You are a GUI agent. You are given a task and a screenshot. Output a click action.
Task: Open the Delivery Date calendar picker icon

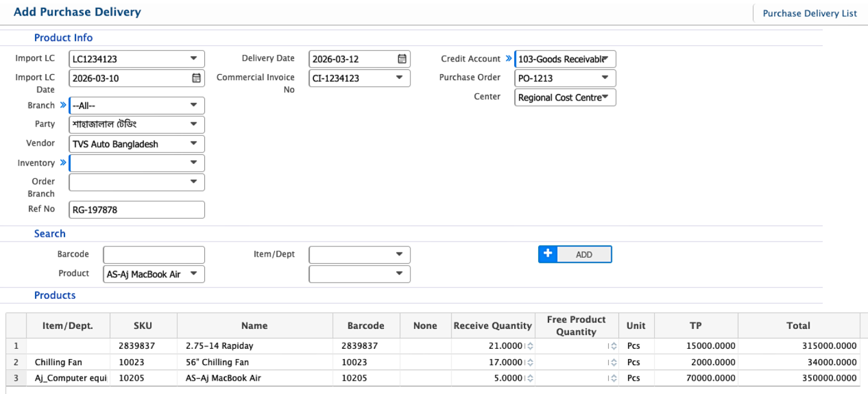point(402,59)
